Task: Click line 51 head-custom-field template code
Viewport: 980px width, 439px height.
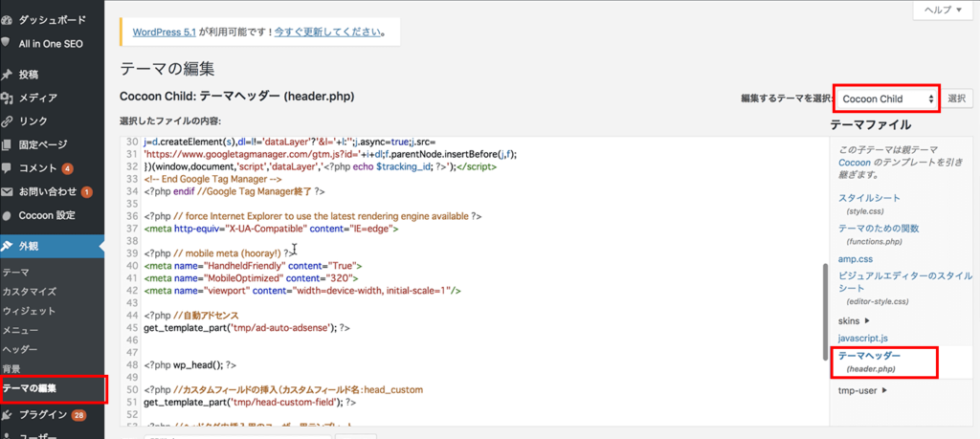Action: (x=250, y=402)
